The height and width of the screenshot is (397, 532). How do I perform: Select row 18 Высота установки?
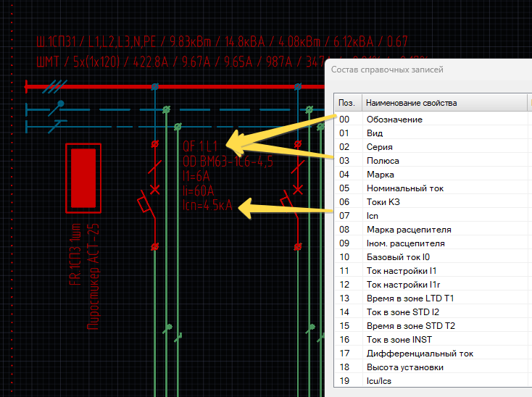click(433, 367)
